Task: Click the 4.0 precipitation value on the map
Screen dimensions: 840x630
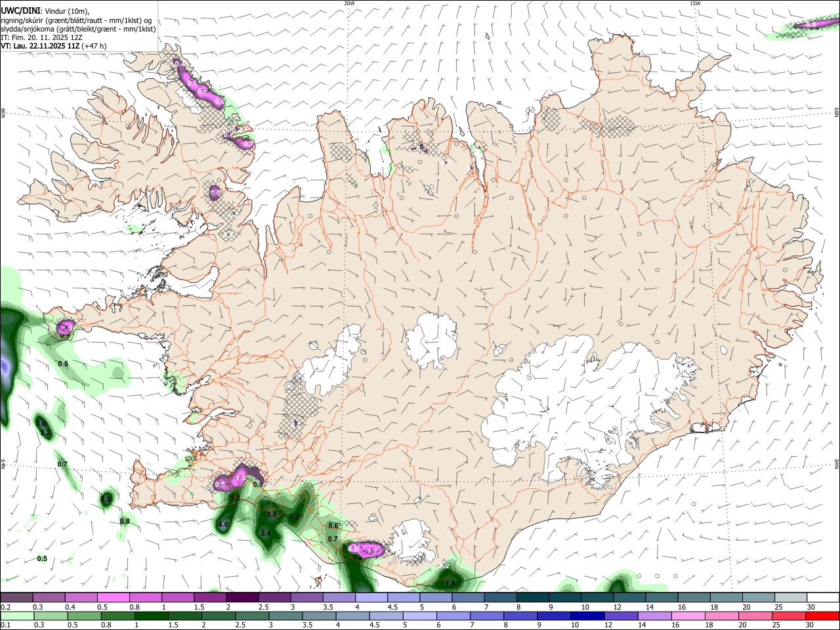Action: 223,525
